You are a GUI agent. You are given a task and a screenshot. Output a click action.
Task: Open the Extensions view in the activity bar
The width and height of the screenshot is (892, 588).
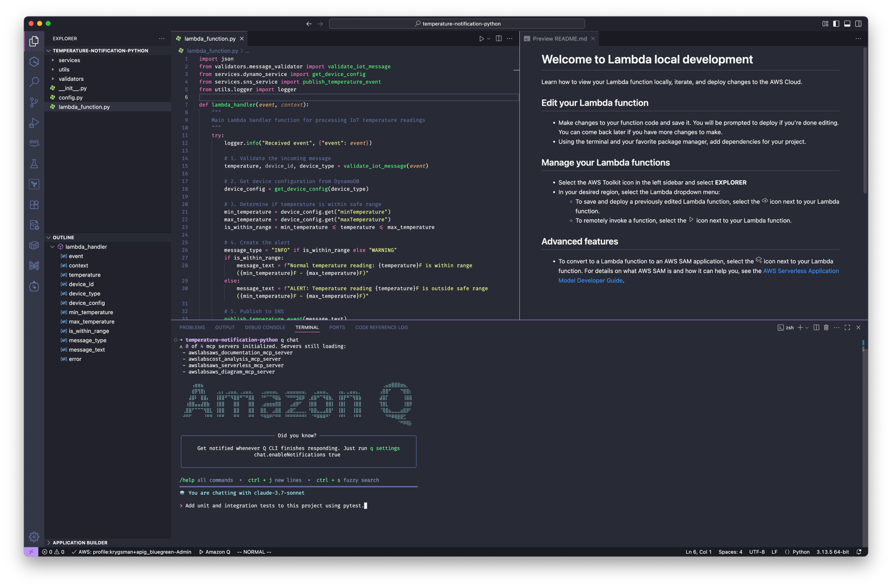[34, 205]
